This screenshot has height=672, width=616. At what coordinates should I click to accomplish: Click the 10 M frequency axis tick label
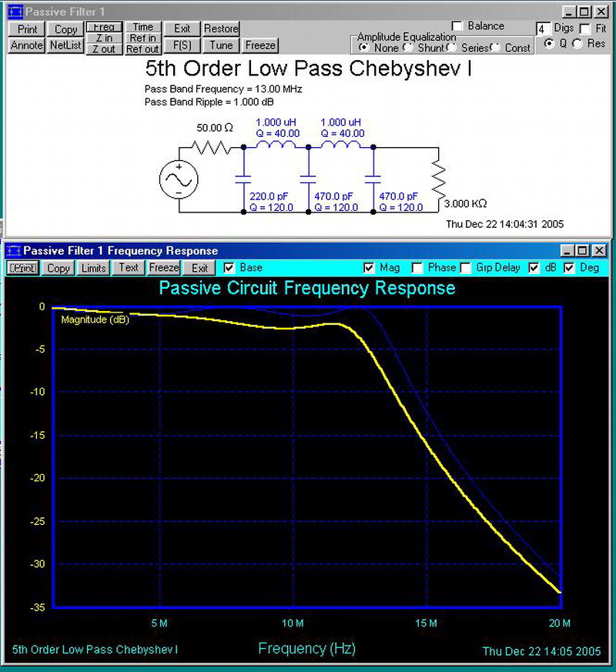coord(293,624)
